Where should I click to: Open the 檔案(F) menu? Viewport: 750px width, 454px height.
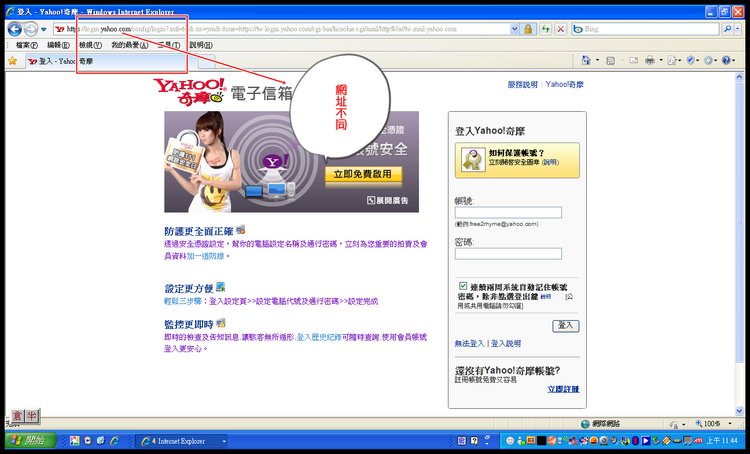point(26,45)
